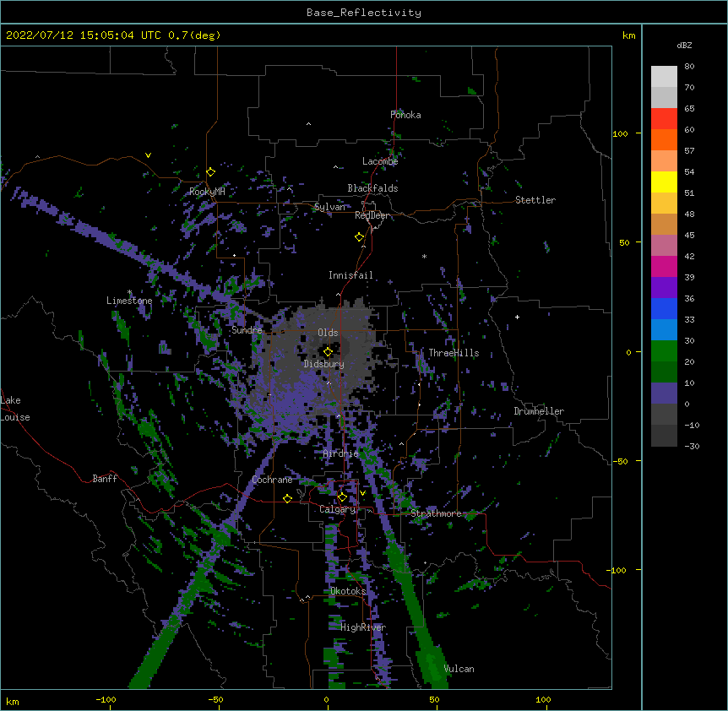The image size is (728, 711).
Task: Click the yellow diamond marker south of RedDeer
Action: point(359,237)
